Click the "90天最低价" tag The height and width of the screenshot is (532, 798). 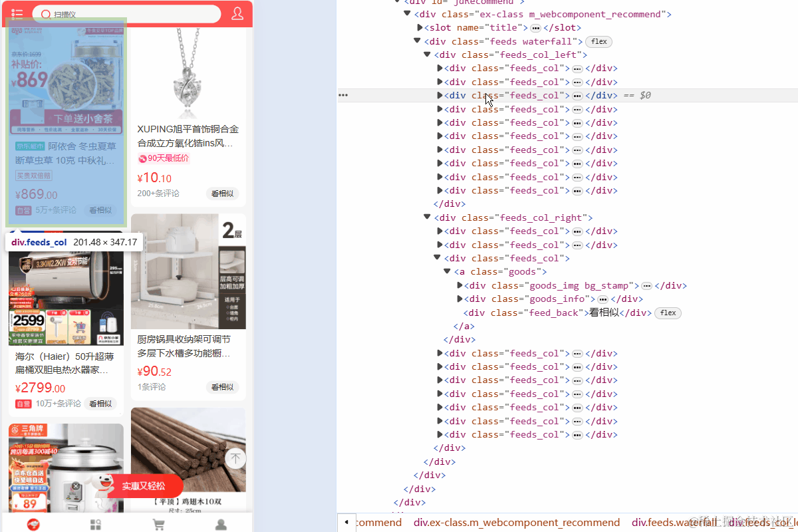[164, 158]
